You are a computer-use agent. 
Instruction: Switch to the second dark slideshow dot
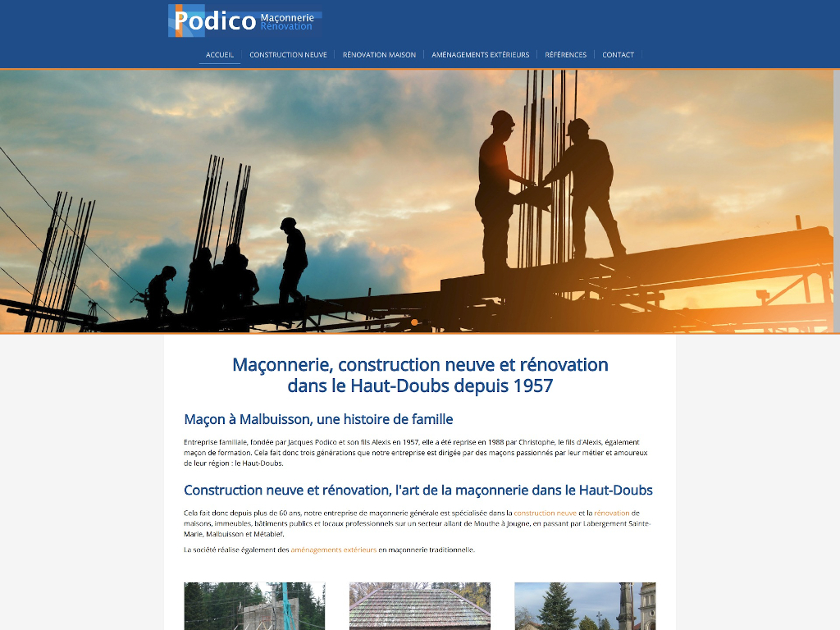426,322
